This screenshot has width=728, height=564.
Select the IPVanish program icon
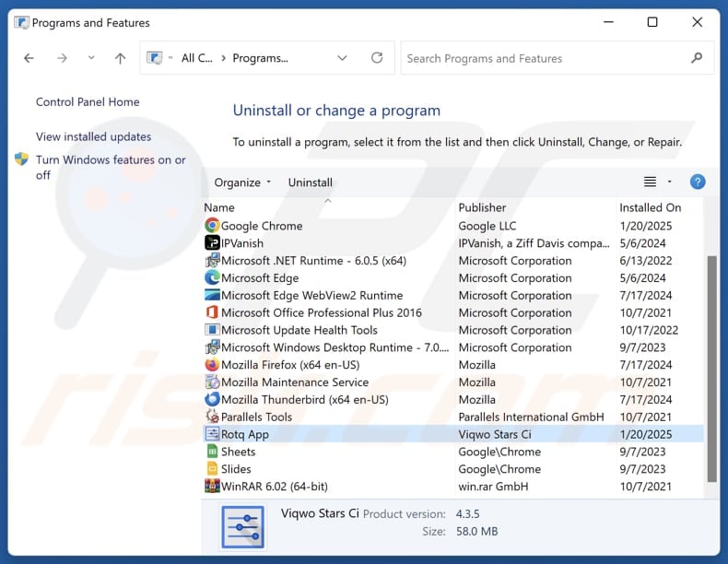click(x=212, y=243)
